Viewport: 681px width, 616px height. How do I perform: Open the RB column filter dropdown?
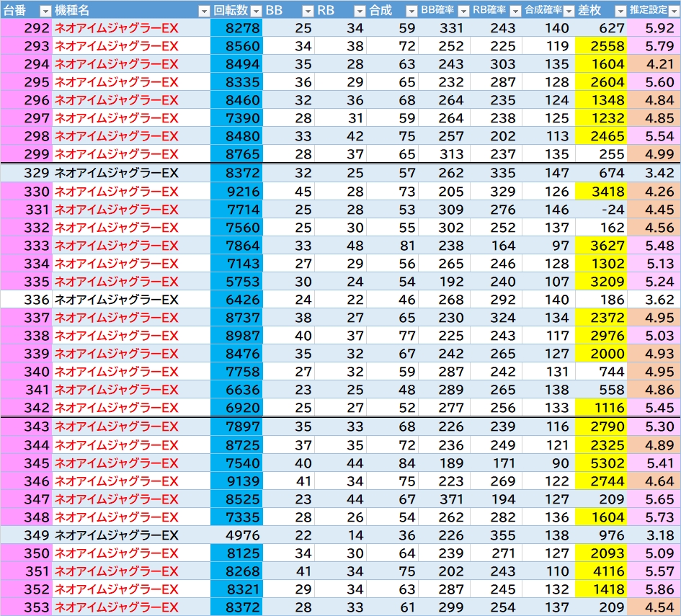pos(360,11)
